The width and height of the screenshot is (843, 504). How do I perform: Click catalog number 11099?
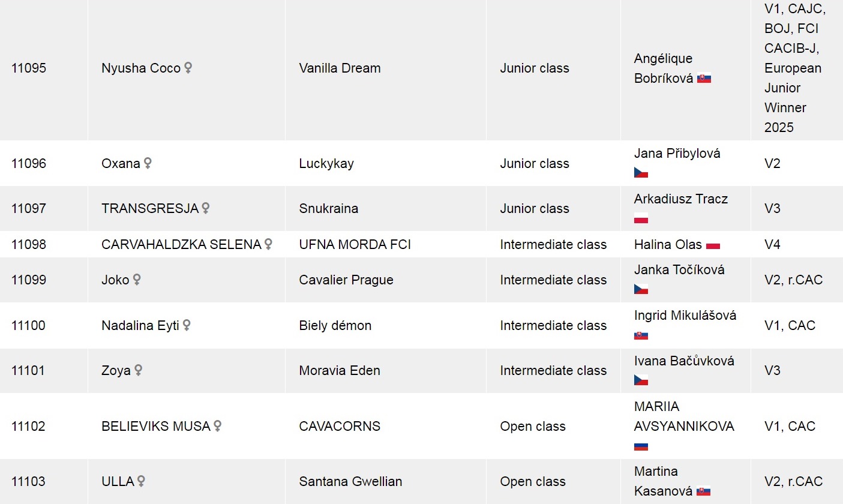[28, 280]
